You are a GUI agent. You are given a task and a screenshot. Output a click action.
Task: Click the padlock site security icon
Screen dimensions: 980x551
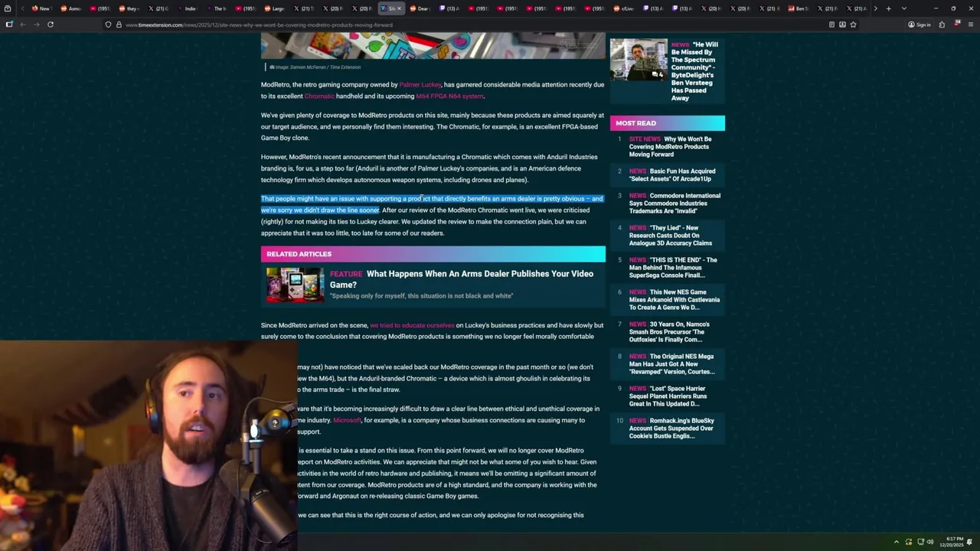[x=118, y=24]
